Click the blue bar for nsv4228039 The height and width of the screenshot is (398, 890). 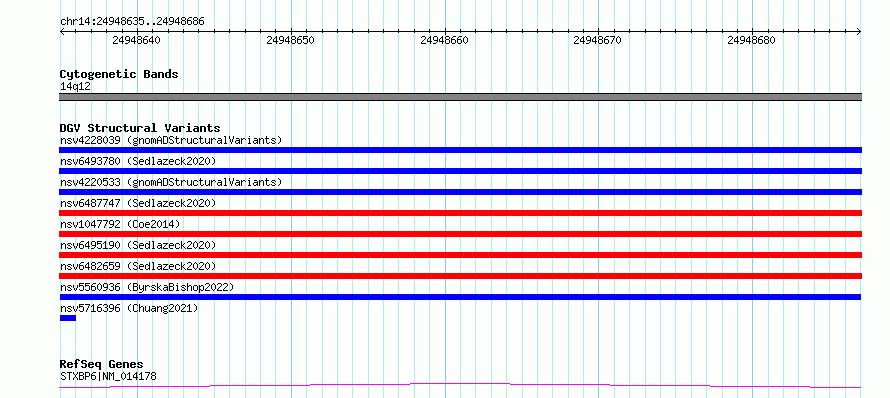tap(460, 150)
